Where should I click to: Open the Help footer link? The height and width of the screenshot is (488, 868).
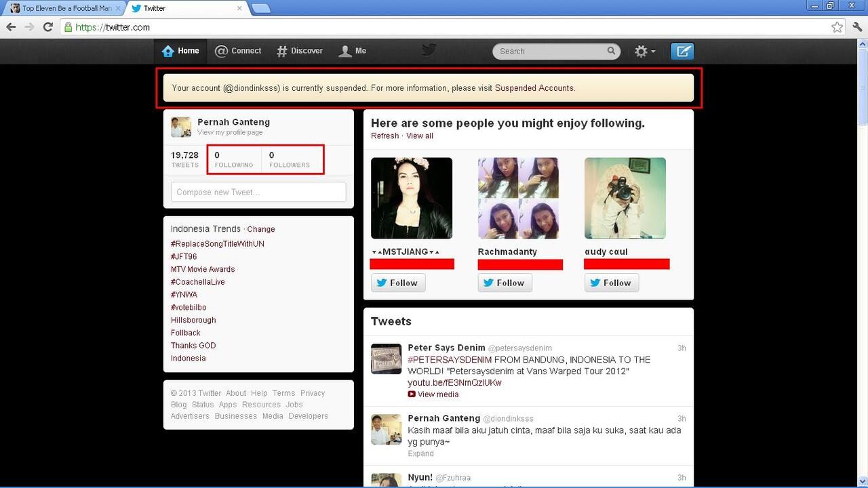pyautogui.click(x=259, y=393)
